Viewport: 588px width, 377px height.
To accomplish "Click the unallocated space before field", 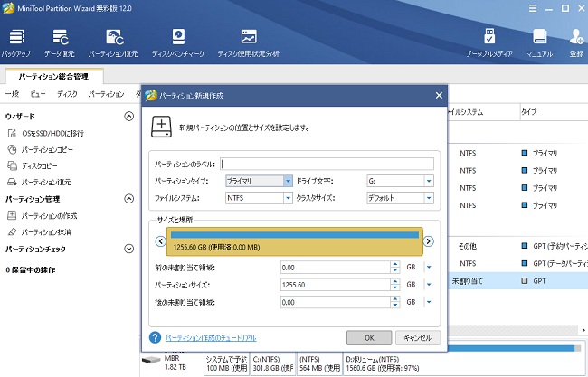I will (x=336, y=268).
